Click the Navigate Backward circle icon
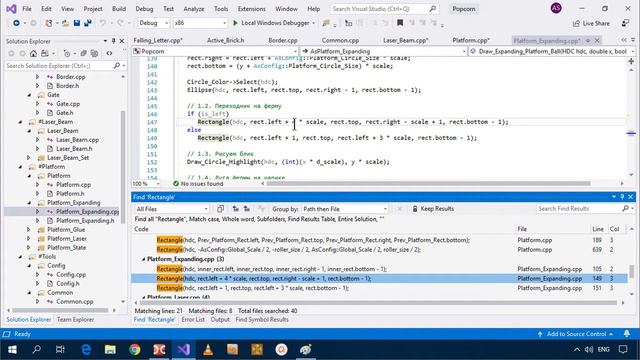The height and width of the screenshot is (360, 640). point(16,23)
